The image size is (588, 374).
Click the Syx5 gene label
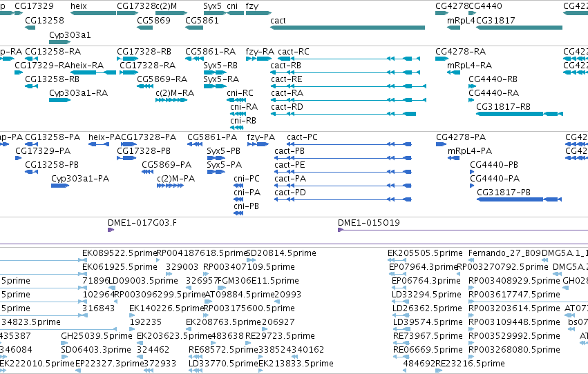tap(213, 6)
